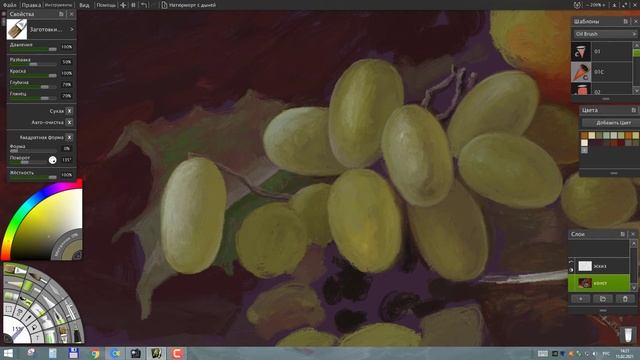
Task: Click the camera app icon in the taskbar
Action: point(136,353)
